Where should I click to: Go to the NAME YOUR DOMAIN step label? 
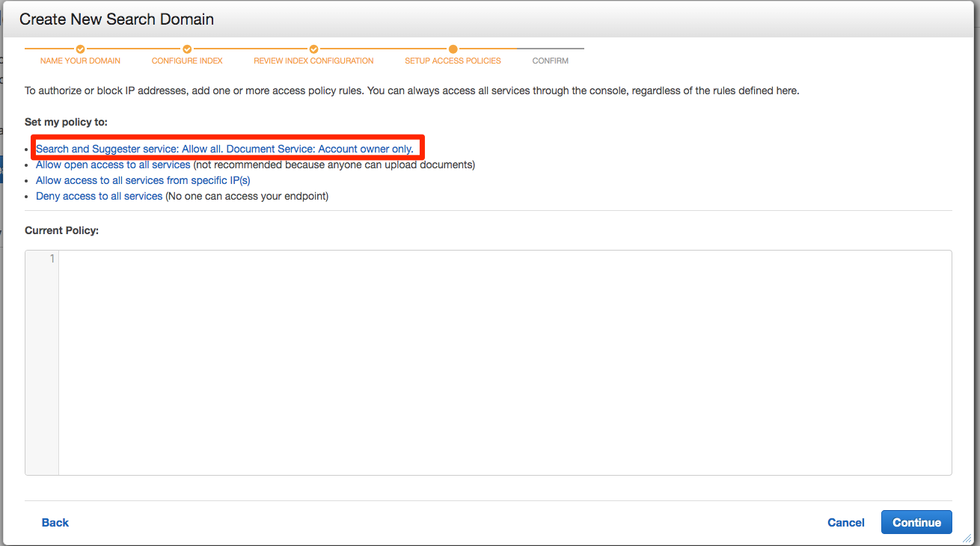point(80,61)
